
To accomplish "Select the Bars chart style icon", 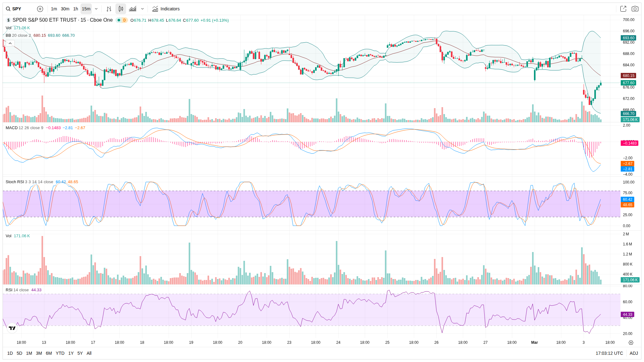I will tap(109, 9).
